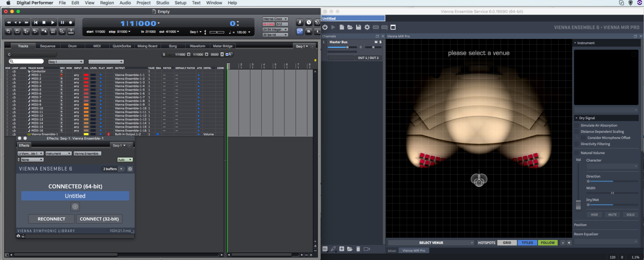
Task: Create new Vienna Ensemble project document icon
Action: pyautogui.click(x=342, y=27)
